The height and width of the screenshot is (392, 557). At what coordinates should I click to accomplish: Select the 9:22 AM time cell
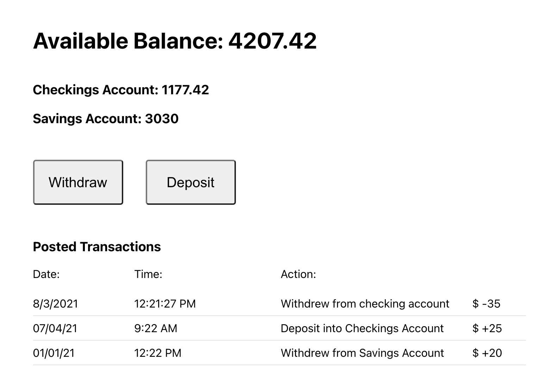156,328
